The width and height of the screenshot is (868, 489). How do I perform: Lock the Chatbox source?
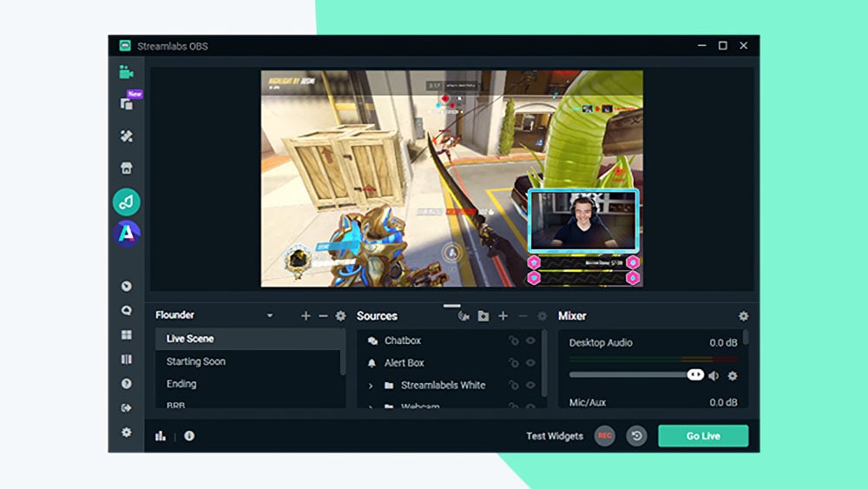514,340
